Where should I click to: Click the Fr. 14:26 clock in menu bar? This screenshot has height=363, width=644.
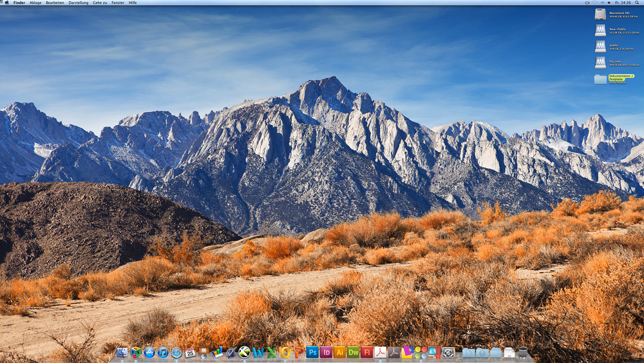[623, 3]
